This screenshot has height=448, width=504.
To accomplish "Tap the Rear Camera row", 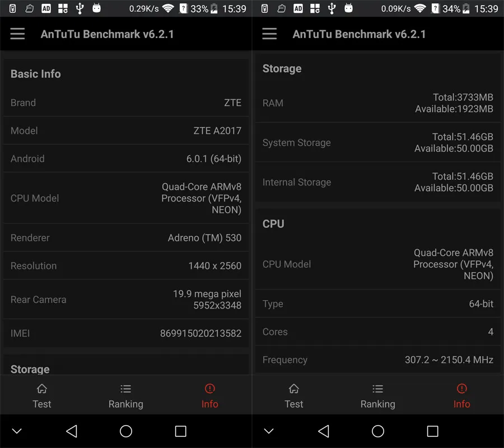I will tap(126, 300).
